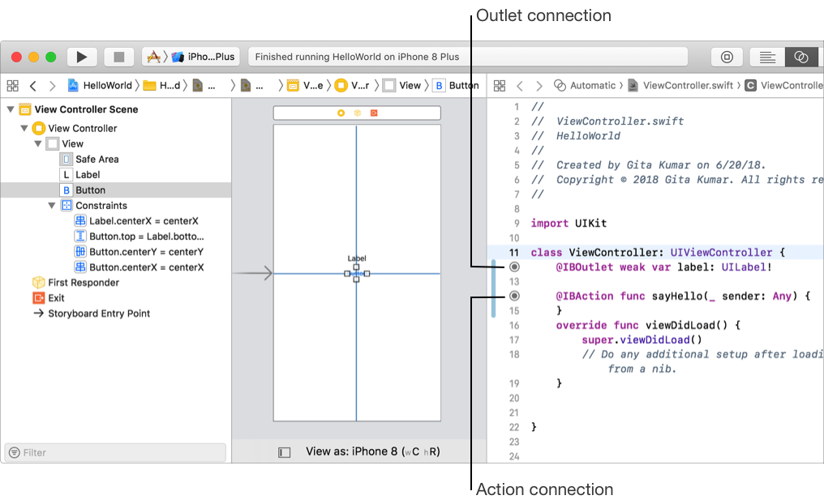Click the outlet connection circle for label

pos(514,267)
